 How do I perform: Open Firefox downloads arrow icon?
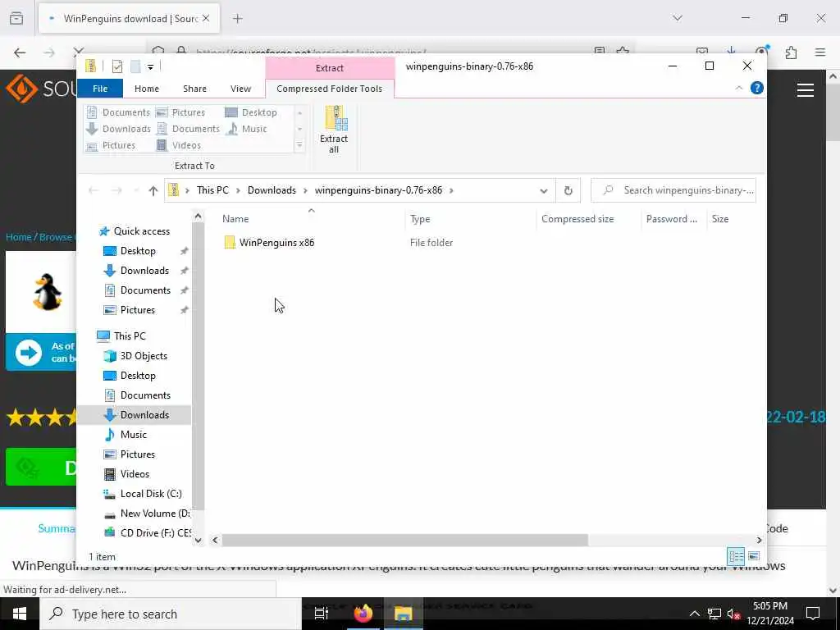click(x=731, y=52)
